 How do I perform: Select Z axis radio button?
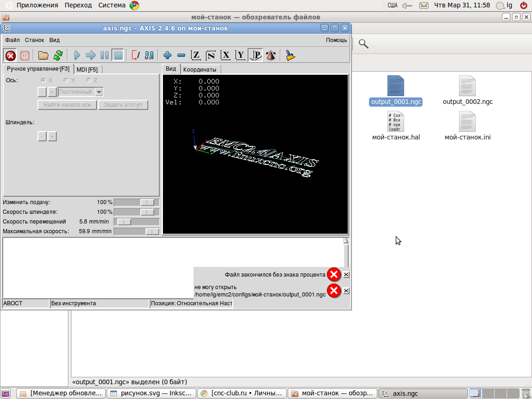tap(89, 80)
